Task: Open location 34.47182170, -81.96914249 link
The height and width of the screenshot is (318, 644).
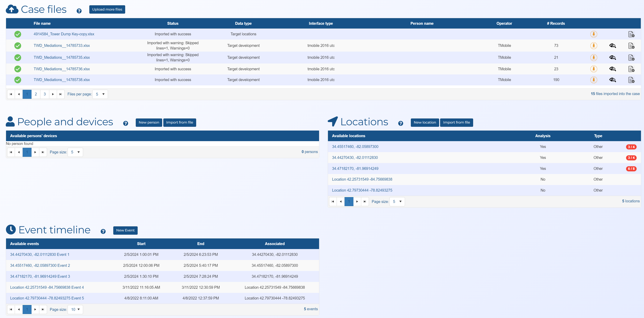Action: [355, 169]
